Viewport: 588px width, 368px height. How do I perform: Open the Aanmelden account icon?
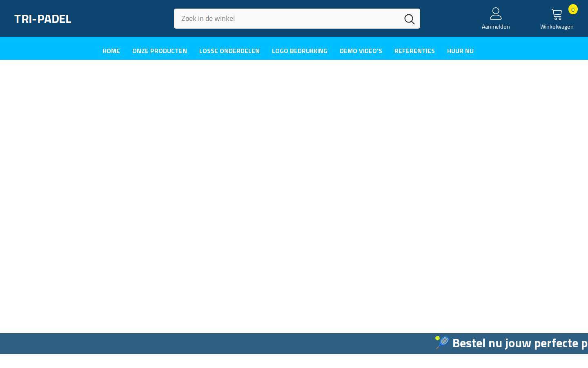496,13
